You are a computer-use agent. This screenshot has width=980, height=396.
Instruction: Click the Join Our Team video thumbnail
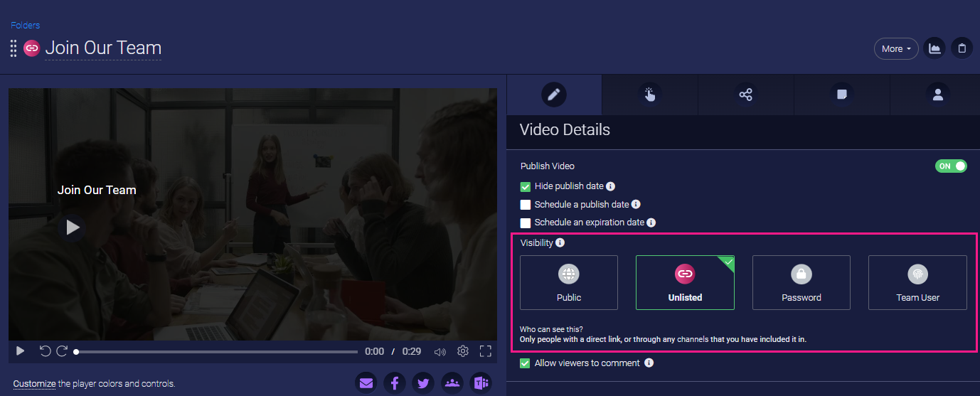pos(252,213)
